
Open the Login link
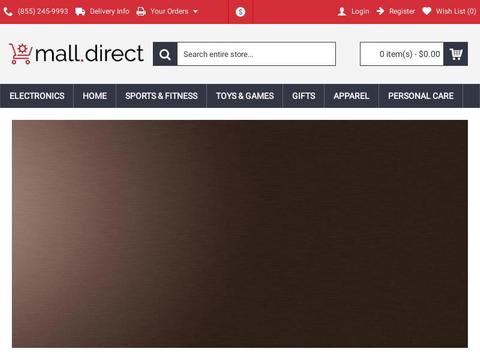click(x=360, y=11)
